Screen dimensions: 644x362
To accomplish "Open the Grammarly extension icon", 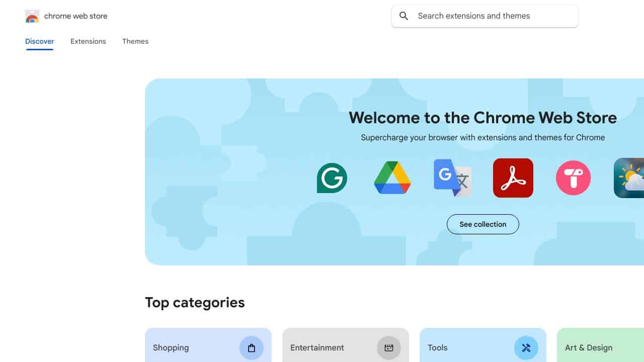I will tap(332, 178).
